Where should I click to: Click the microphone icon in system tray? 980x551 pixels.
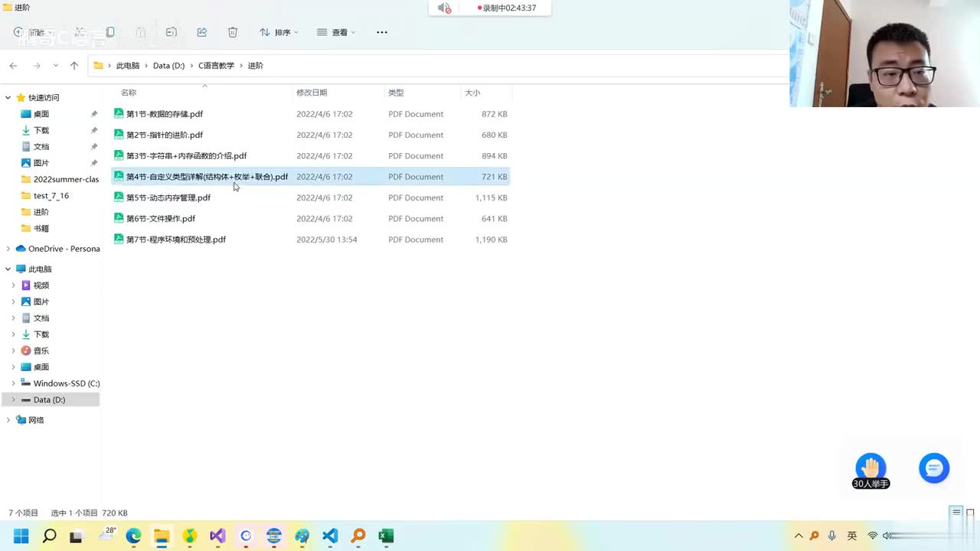pos(832,536)
